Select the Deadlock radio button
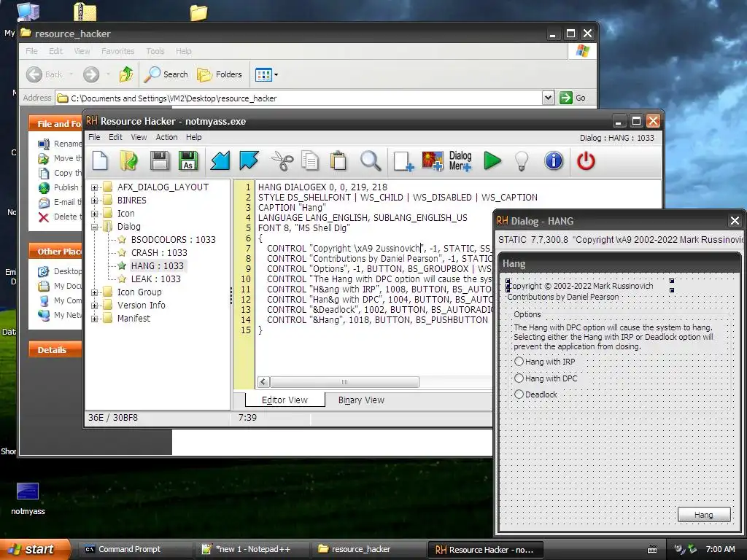 pos(519,394)
